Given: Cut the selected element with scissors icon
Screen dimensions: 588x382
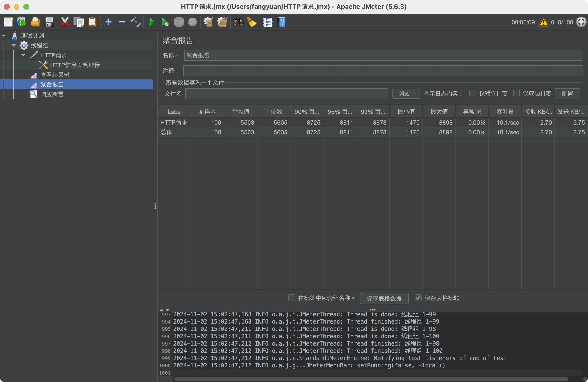Looking at the screenshot, I should pos(65,22).
